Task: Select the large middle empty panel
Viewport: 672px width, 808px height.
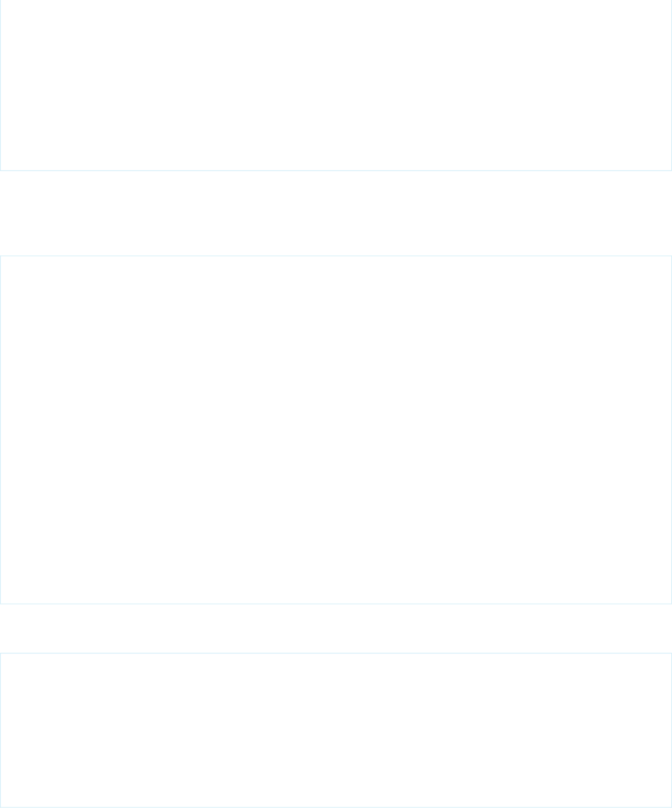Action: 336,429
